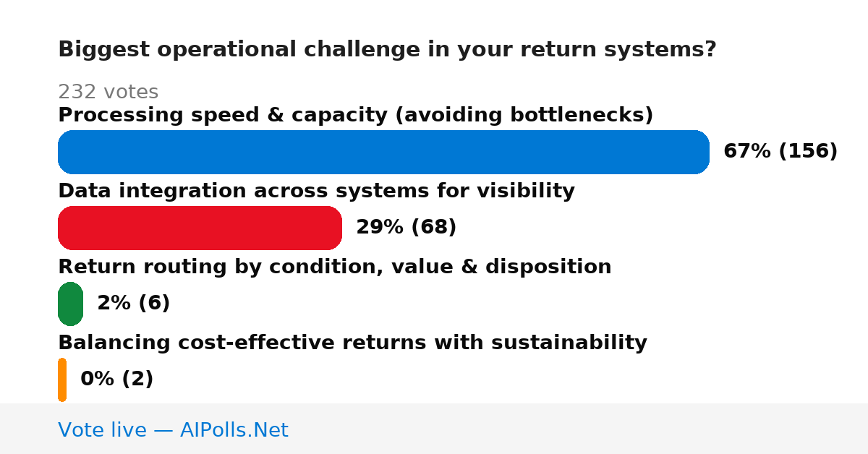Select Balancing cost-effective returns option label
This screenshot has width=868, height=454.
coord(352,343)
